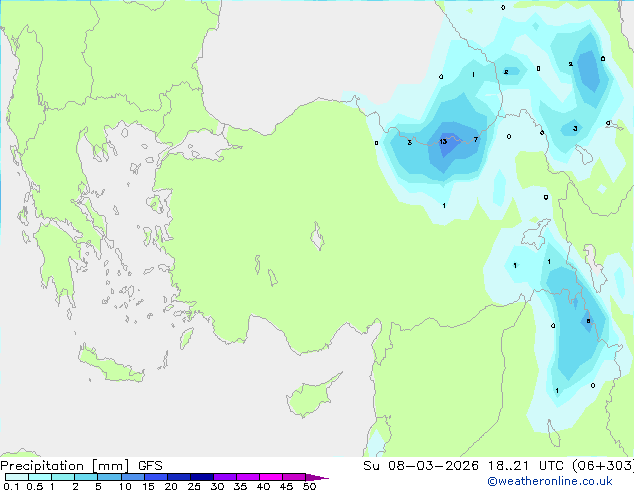
Task: Click the above-50 arrow tip of legend
Action: [x=317, y=477]
